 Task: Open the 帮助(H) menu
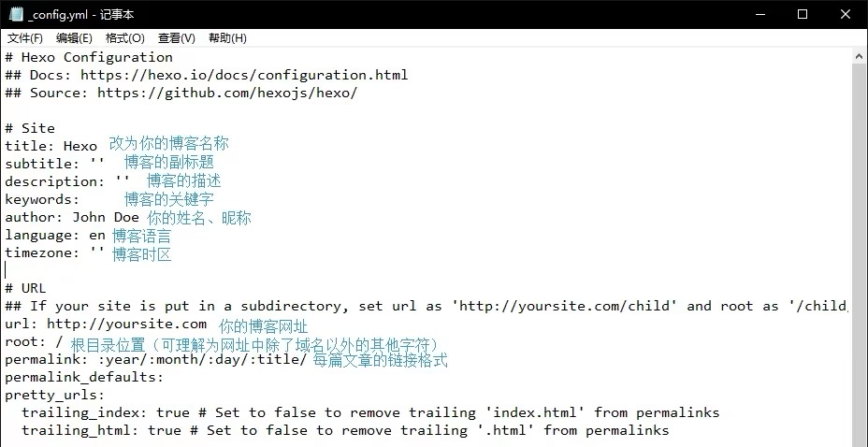[227, 38]
